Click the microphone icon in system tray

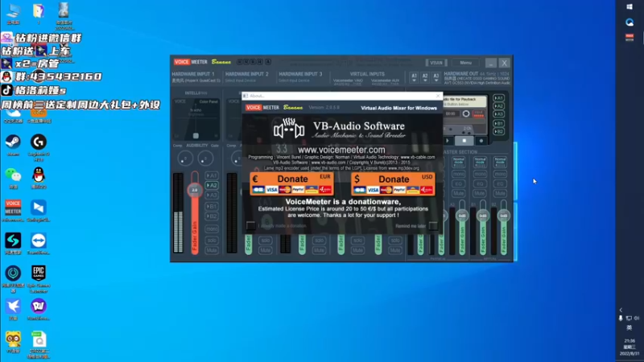point(621,318)
